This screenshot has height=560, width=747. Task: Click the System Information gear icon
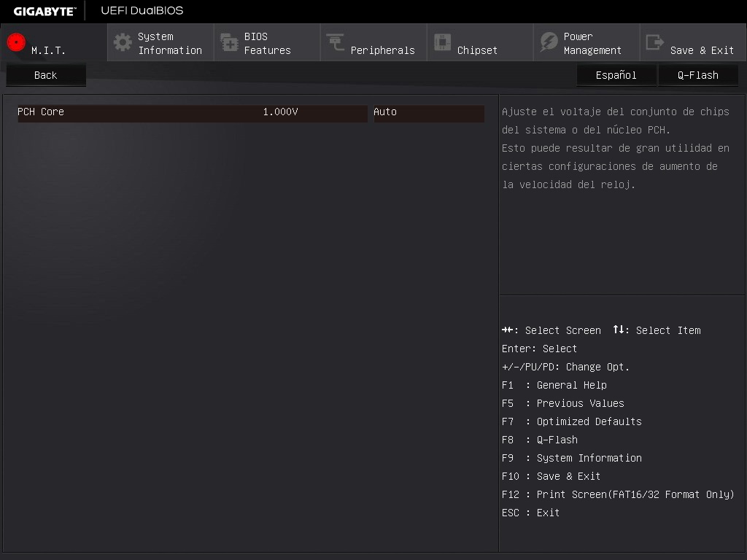point(123,42)
